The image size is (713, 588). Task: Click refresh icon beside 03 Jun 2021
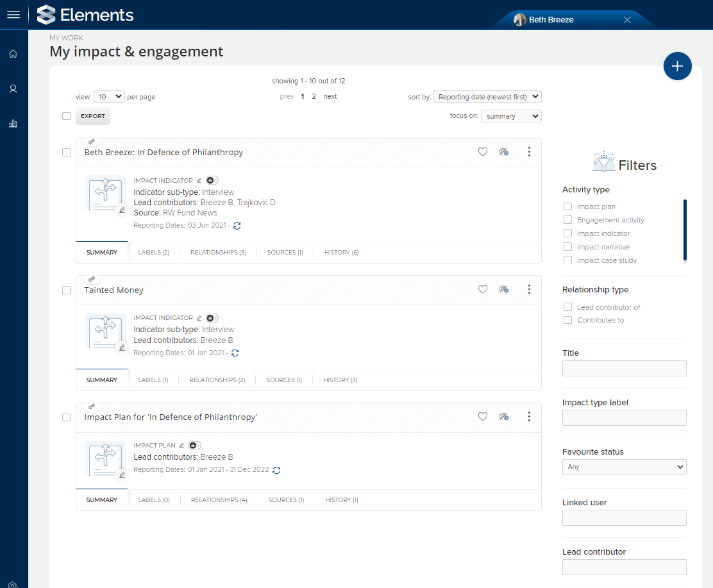pyautogui.click(x=237, y=226)
